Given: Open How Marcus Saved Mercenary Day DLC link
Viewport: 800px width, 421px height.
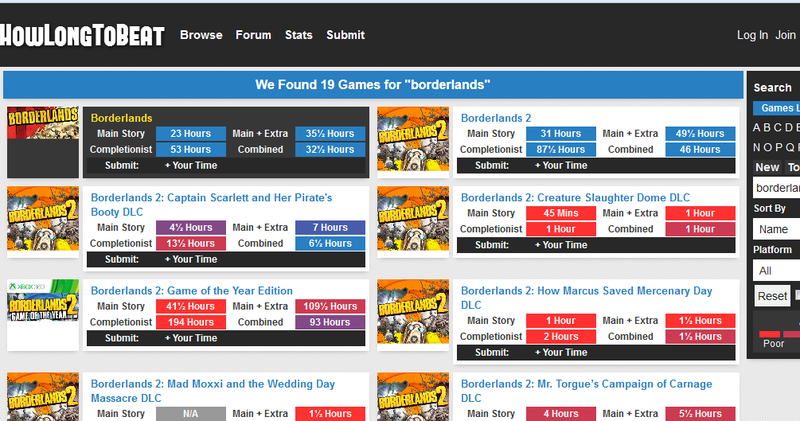Looking at the screenshot, I should pyautogui.click(x=586, y=298).
